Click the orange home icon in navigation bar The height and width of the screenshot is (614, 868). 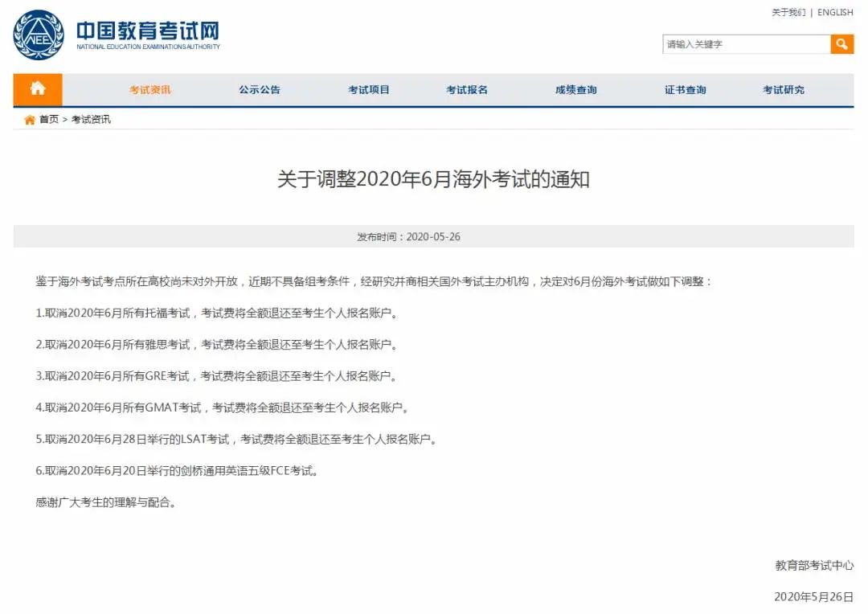click(37, 89)
